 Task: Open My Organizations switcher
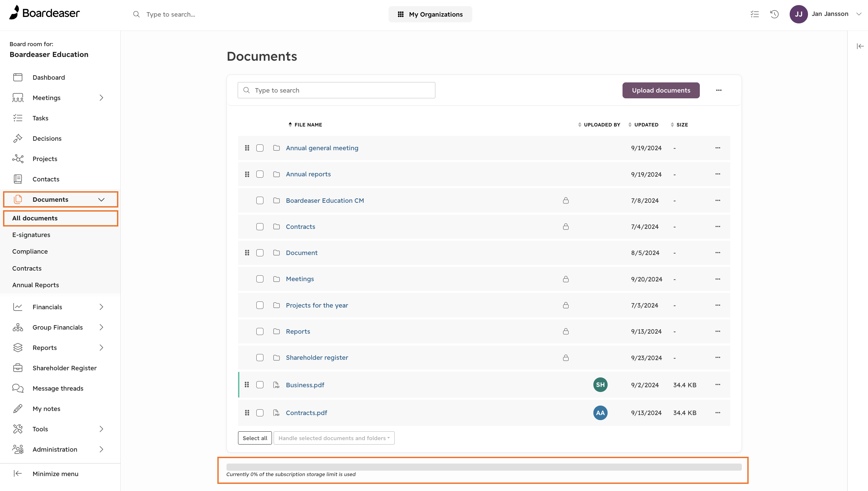(430, 14)
